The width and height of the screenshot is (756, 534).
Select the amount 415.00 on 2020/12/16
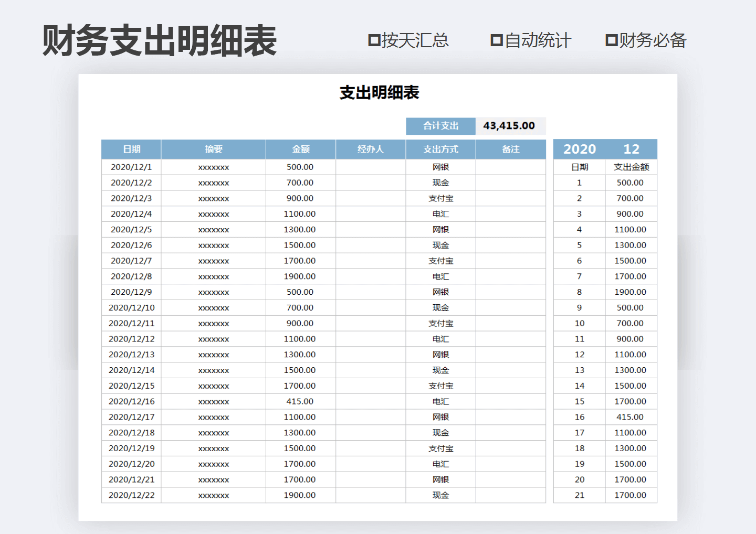tap(300, 401)
